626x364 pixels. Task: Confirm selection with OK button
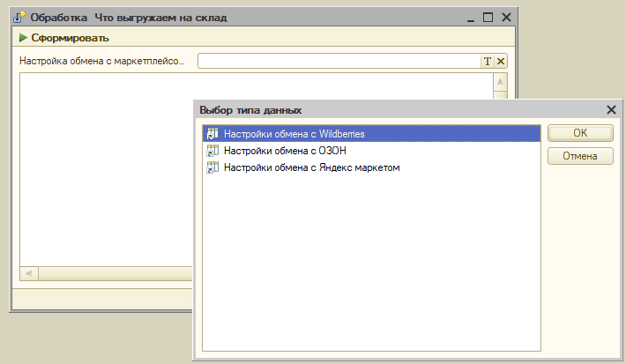point(580,133)
